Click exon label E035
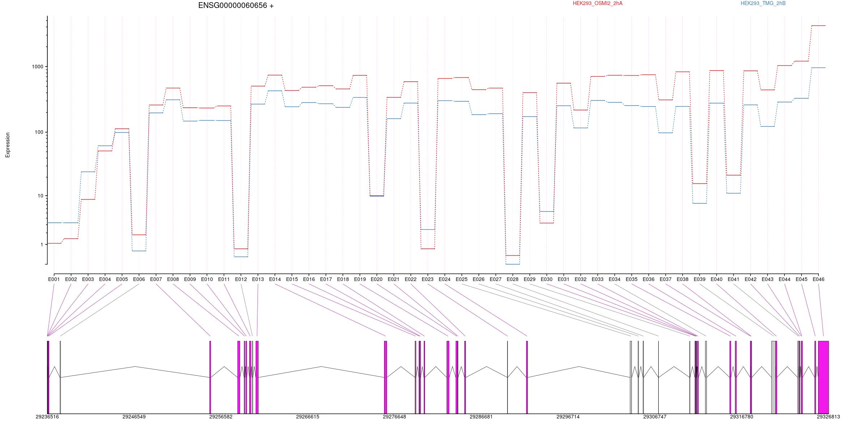The height and width of the screenshot is (434, 868). tap(631, 279)
